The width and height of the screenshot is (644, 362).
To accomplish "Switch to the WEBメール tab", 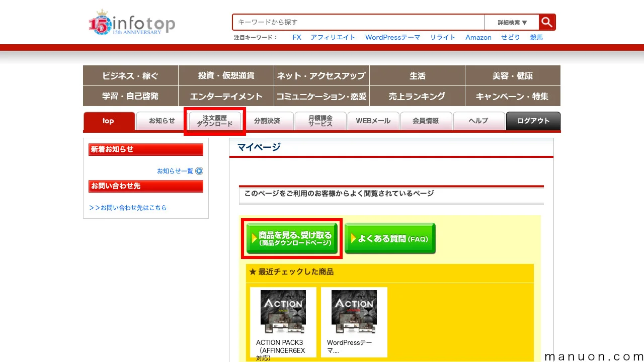I will pyautogui.click(x=373, y=121).
